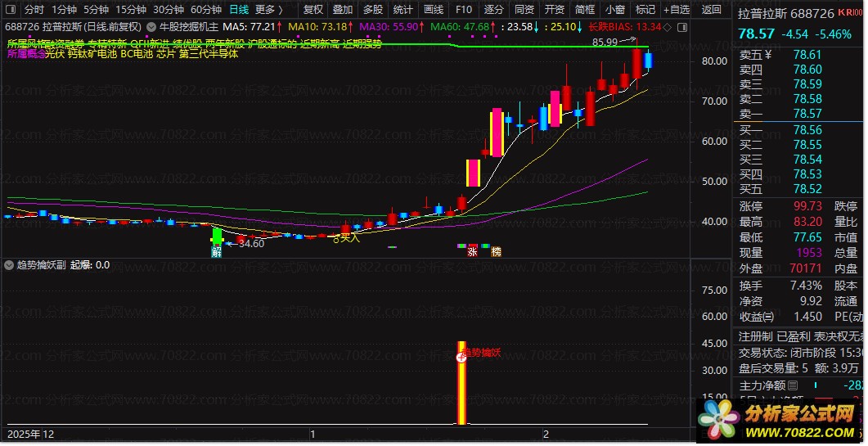Switch to the 分时 intraday view
The width and height of the screenshot is (868, 446).
pyautogui.click(x=34, y=10)
